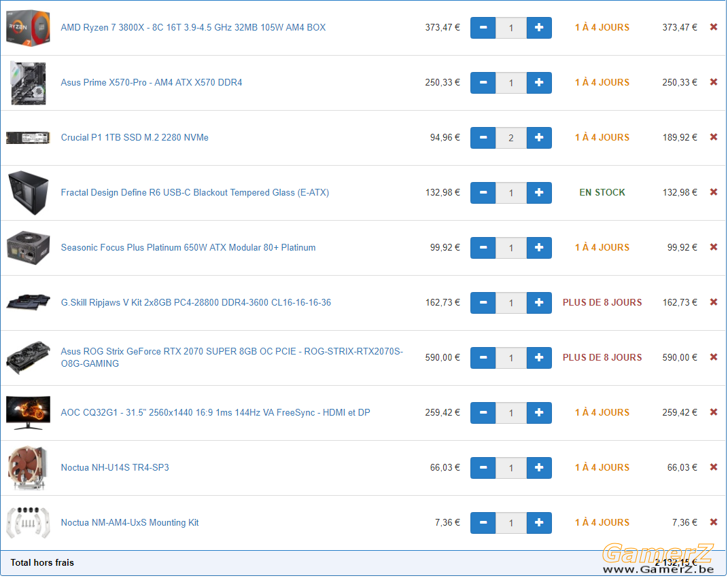Increase quantity of Fractal Design Define R6
The width and height of the screenshot is (728, 580).
(x=539, y=193)
